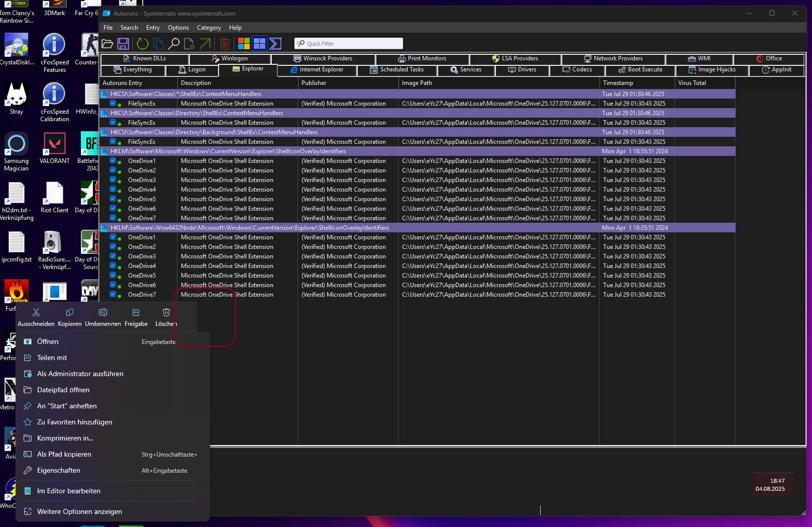Click the Quick Filter search field
Screen dimensions: 812x527
349,44
